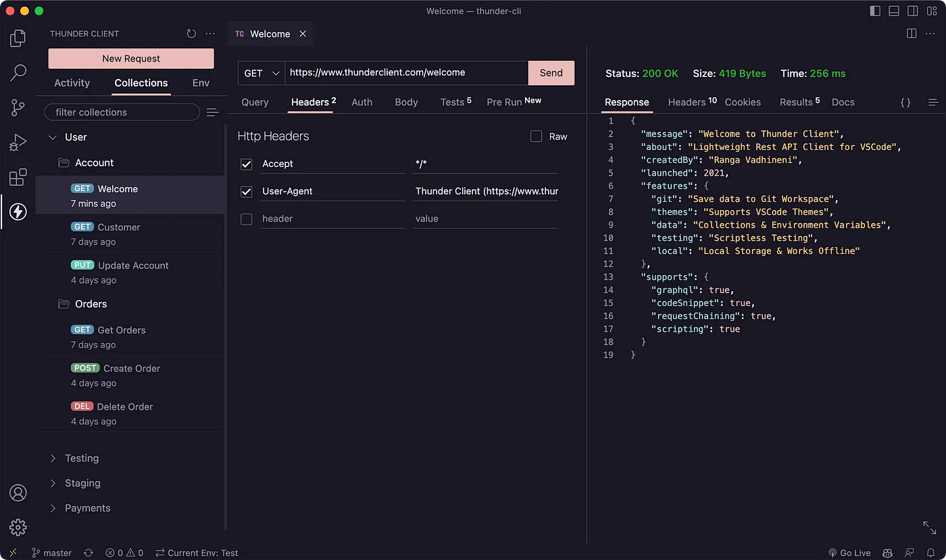
Task: Click the remote window icon in status bar
Action: (x=12, y=553)
